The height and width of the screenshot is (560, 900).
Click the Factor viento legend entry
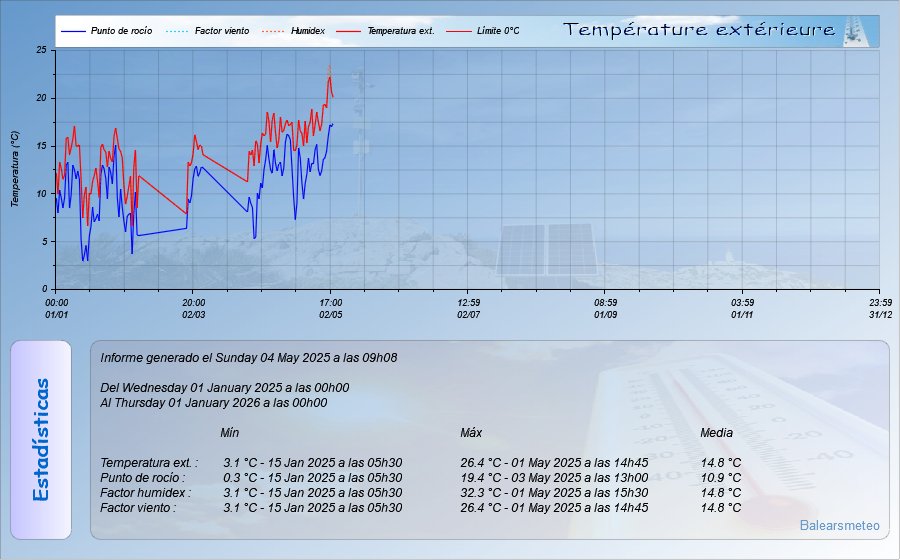207,31
